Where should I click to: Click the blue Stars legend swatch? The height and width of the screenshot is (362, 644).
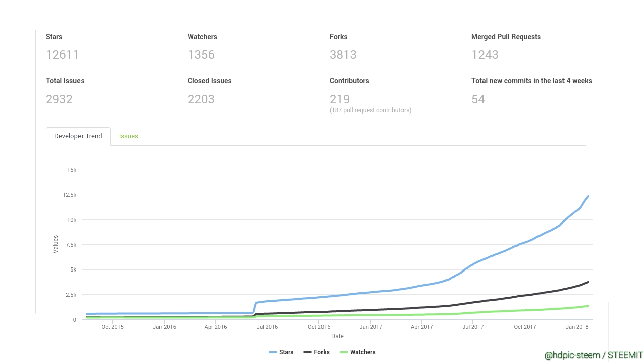pyautogui.click(x=272, y=352)
